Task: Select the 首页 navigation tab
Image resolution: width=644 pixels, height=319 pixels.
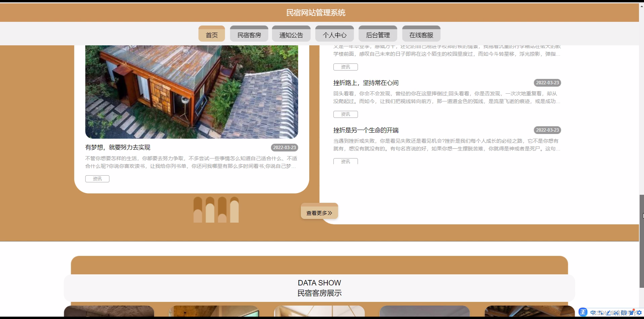Action: [211, 34]
